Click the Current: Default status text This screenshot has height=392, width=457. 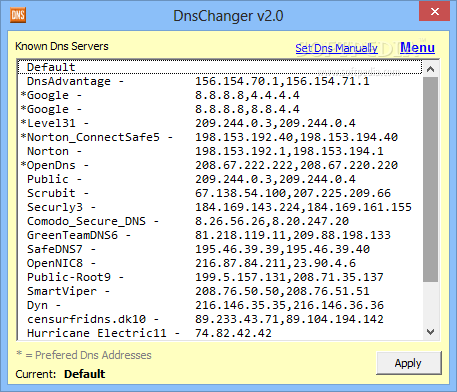(60, 374)
